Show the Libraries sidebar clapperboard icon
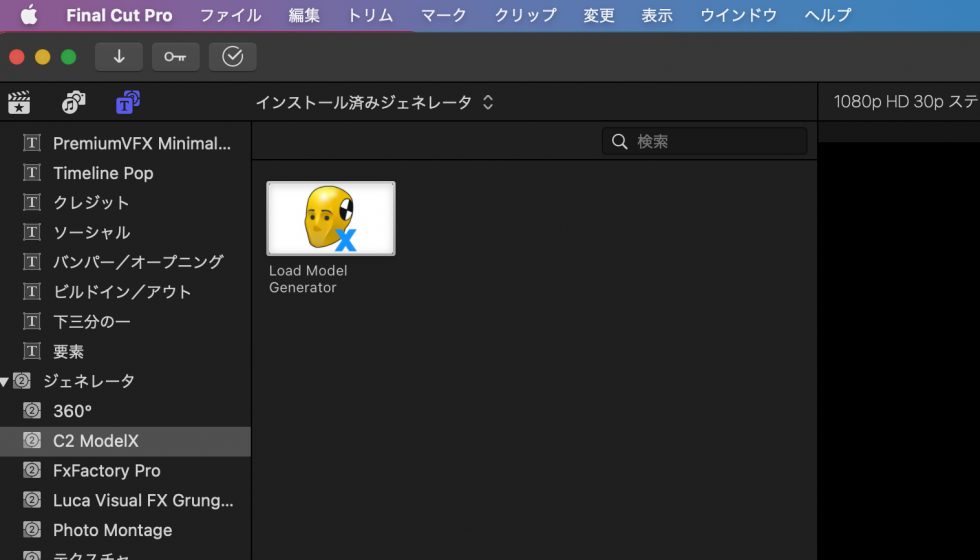Viewport: 980px width, 560px height. pos(19,102)
